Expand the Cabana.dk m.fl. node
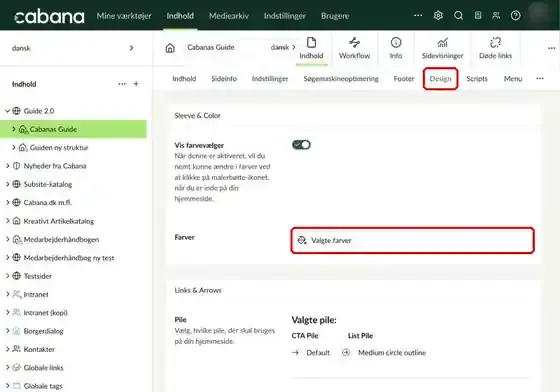Image resolution: width=560 pixels, height=392 pixels. point(7,202)
